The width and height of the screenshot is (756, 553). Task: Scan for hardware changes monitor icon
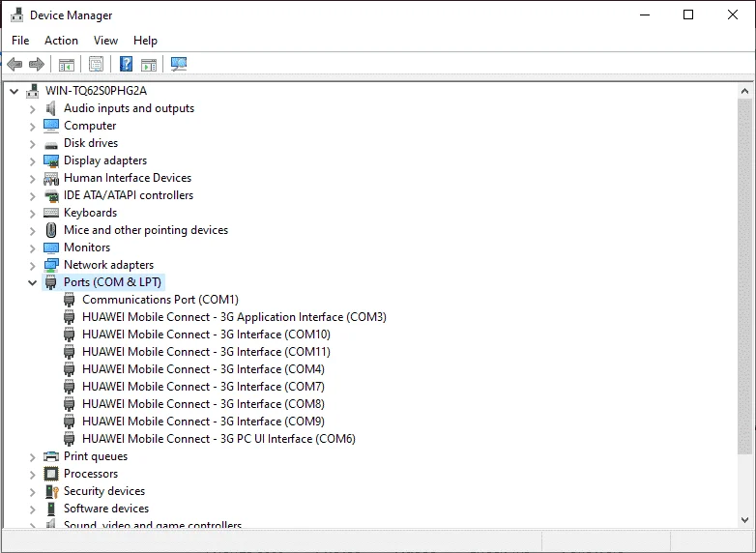point(179,64)
